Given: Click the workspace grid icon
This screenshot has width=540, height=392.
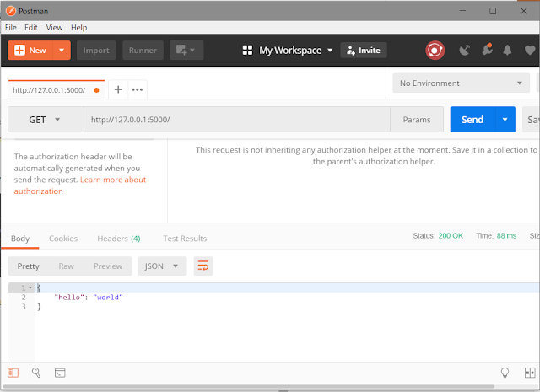Looking at the screenshot, I should point(247,51).
